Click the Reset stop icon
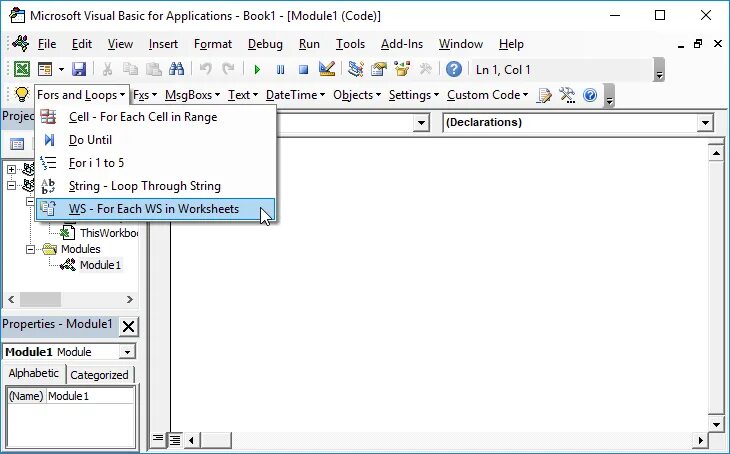The height and width of the screenshot is (454, 730). click(304, 70)
